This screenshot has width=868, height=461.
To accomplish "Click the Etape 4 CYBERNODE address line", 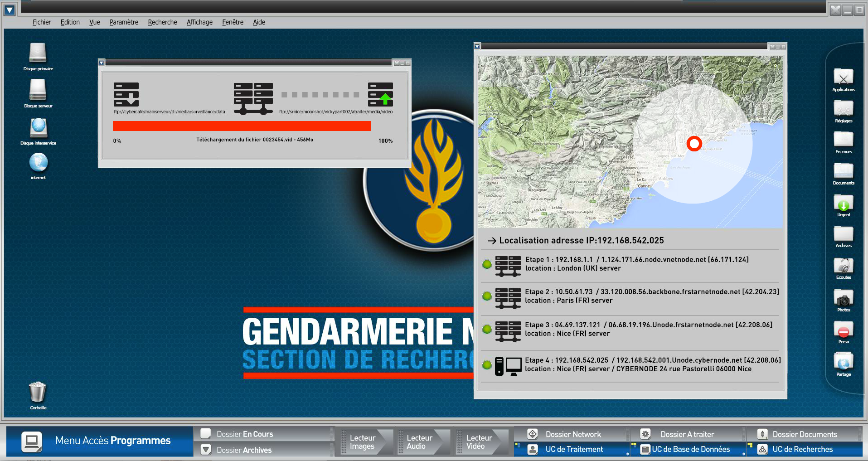I will [638, 369].
